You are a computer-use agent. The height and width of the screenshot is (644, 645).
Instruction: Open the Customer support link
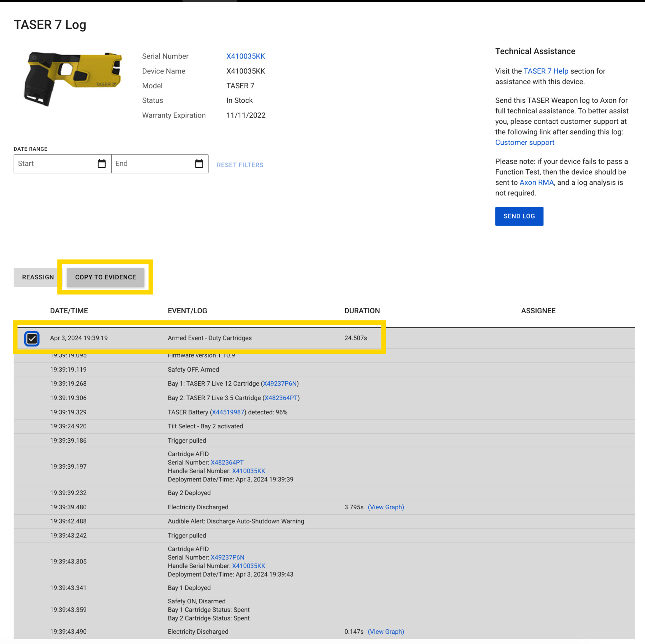524,142
